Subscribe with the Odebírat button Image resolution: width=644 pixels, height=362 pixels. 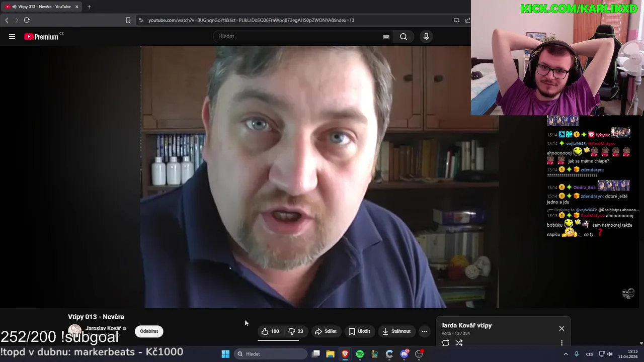pos(149,331)
